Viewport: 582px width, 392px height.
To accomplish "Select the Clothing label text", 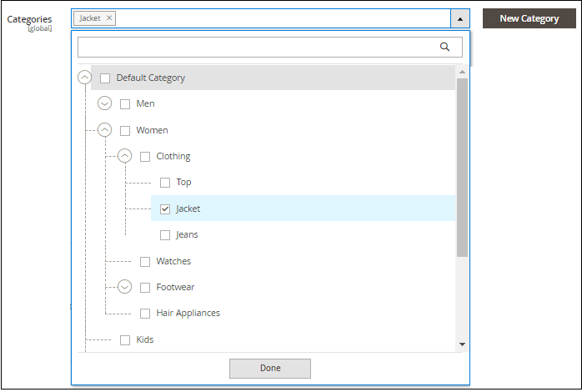I will click(173, 156).
